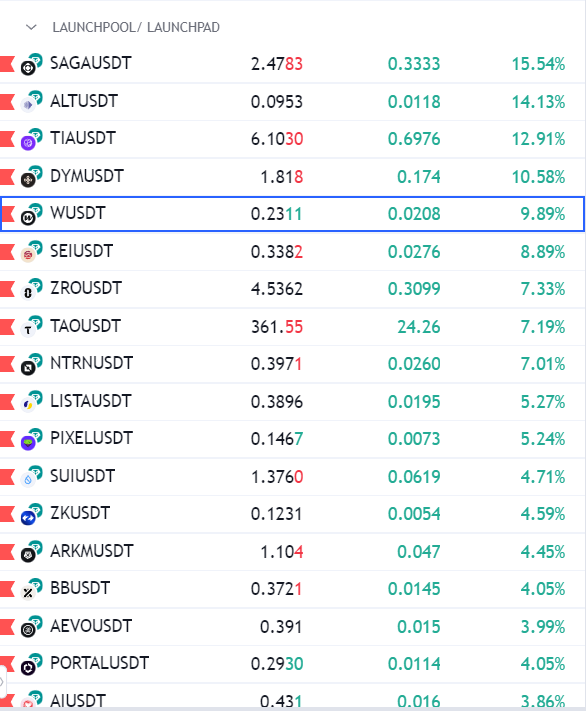Click the red flag on SEIUSDT row
The width and height of the screenshot is (587, 711).
(x=7, y=252)
